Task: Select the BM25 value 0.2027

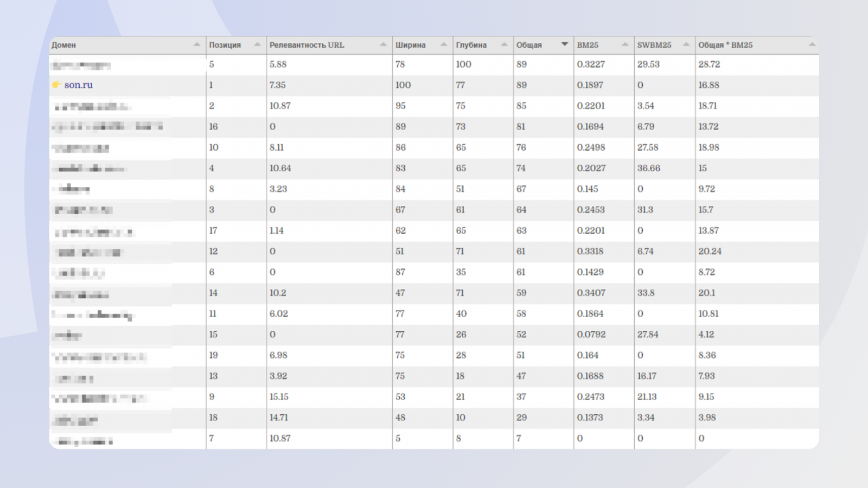Action: (x=591, y=168)
